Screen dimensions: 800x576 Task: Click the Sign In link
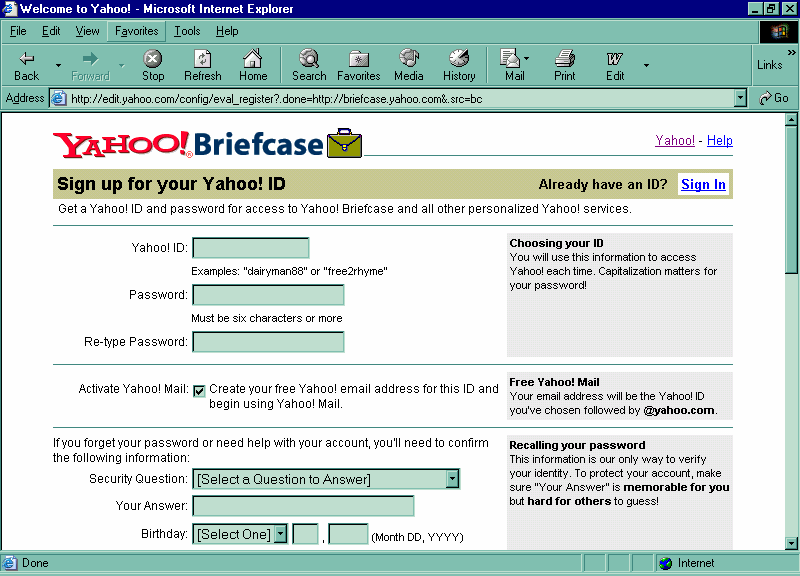[x=703, y=184]
